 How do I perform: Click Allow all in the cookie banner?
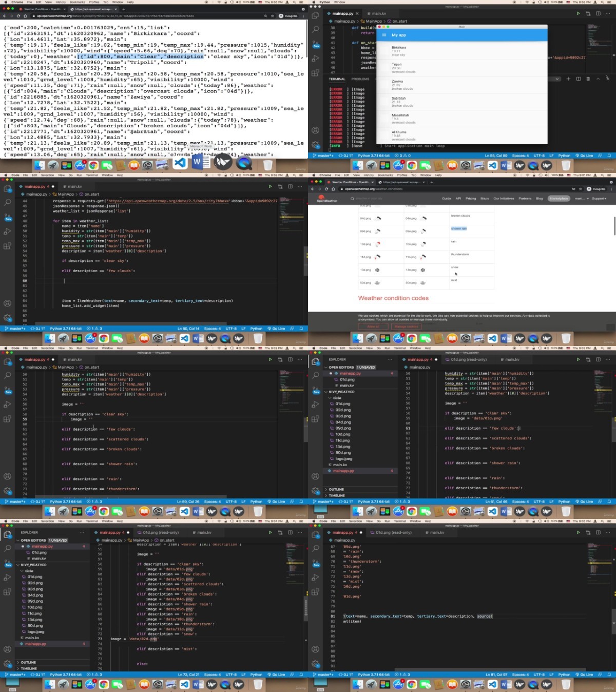(373, 326)
